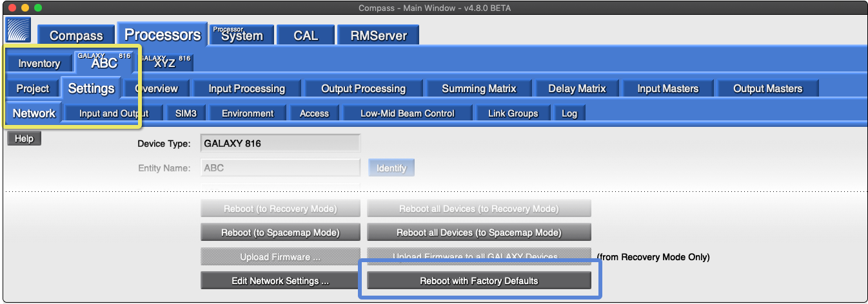Open the Settings tab

click(91, 88)
